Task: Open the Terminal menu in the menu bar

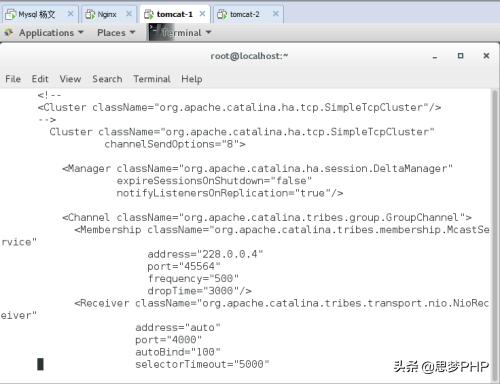Action: (152, 79)
